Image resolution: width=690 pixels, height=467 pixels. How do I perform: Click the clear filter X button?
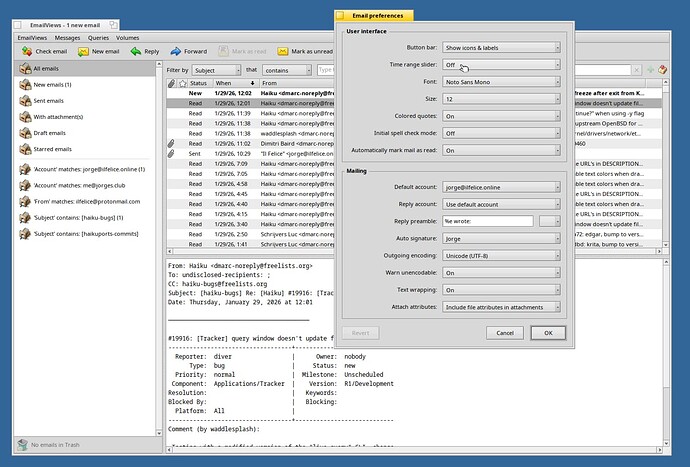[636, 70]
